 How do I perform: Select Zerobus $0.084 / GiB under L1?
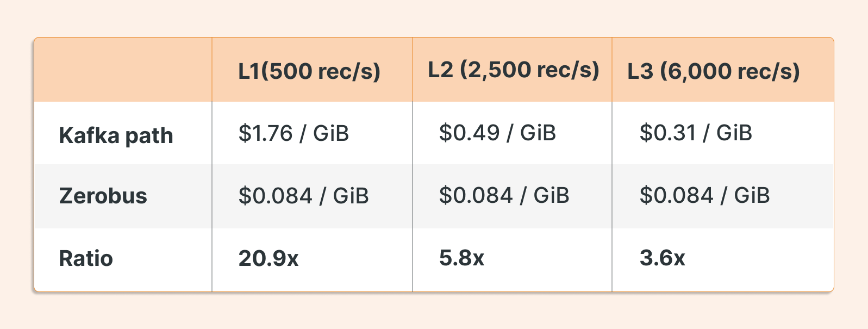pos(303,195)
